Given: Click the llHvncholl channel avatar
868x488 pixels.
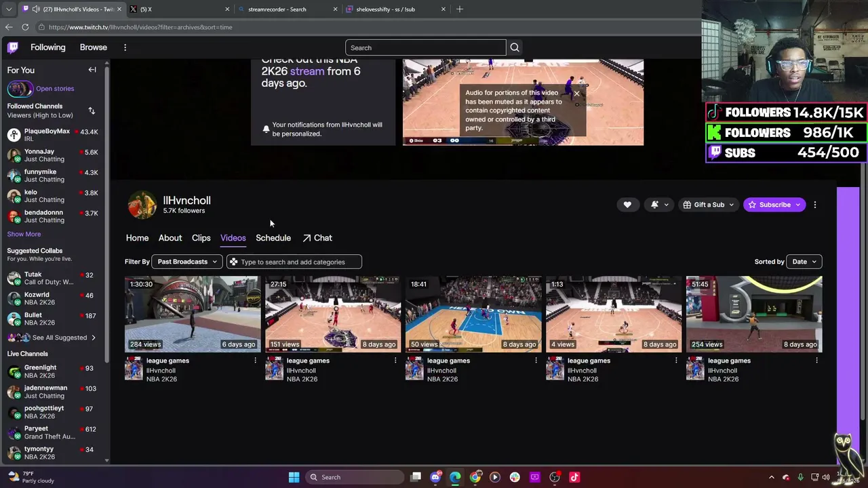Looking at the screenshot, I should click(x=142, y=205).
